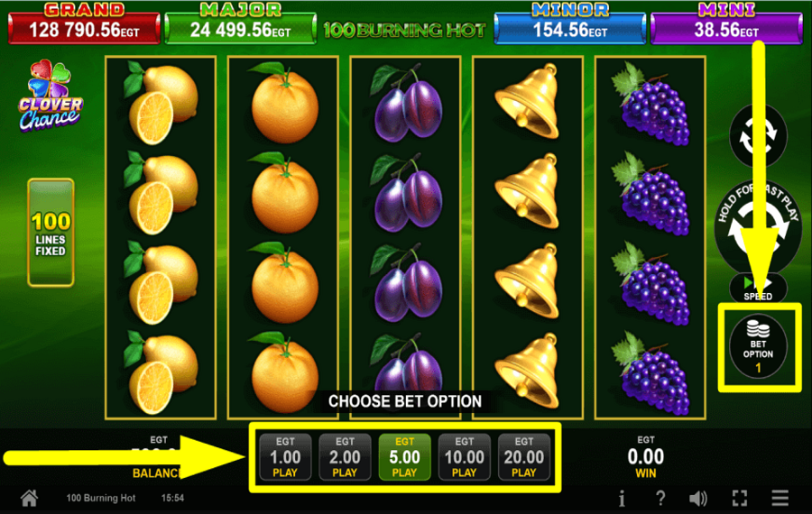Viewport: 812px width, 514px height.
Task: Click the Grand jackpot display
Action: coord(85,23)
